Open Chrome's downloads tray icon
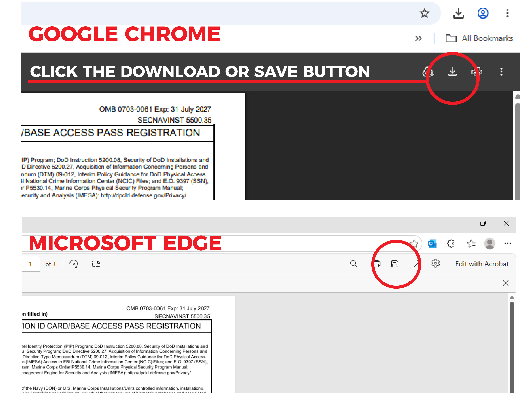532x393 pixels. click(458, 13)
